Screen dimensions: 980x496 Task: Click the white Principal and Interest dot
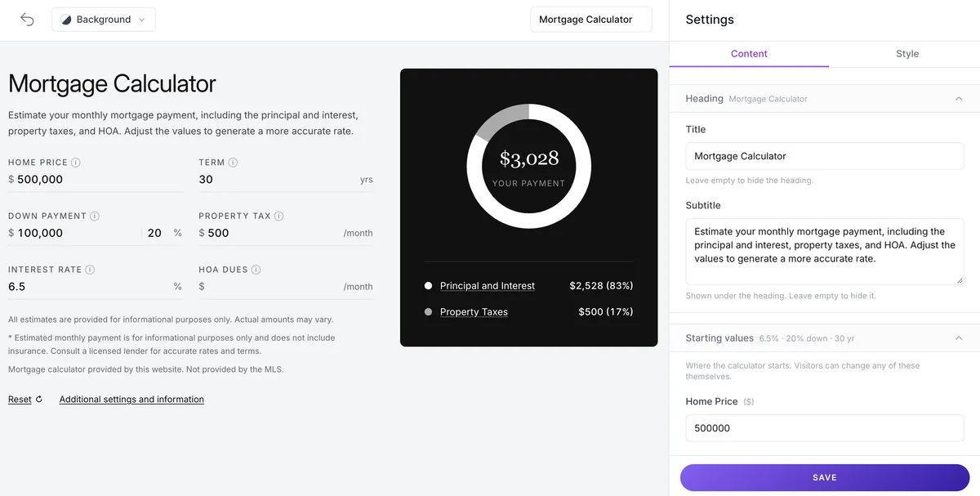428,286
